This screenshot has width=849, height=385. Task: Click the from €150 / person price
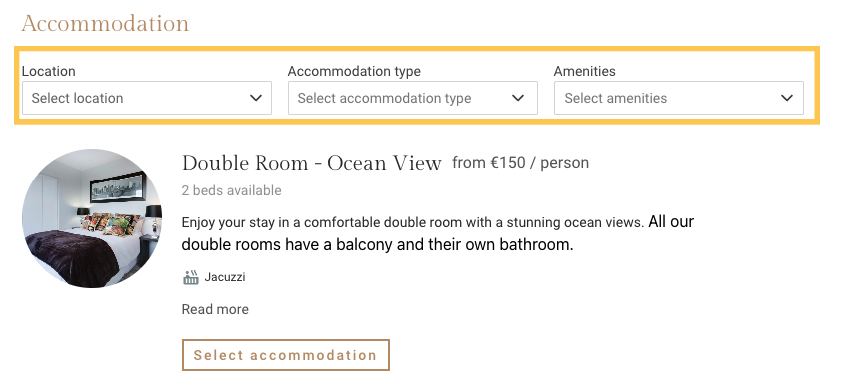[x=520, y=162]
